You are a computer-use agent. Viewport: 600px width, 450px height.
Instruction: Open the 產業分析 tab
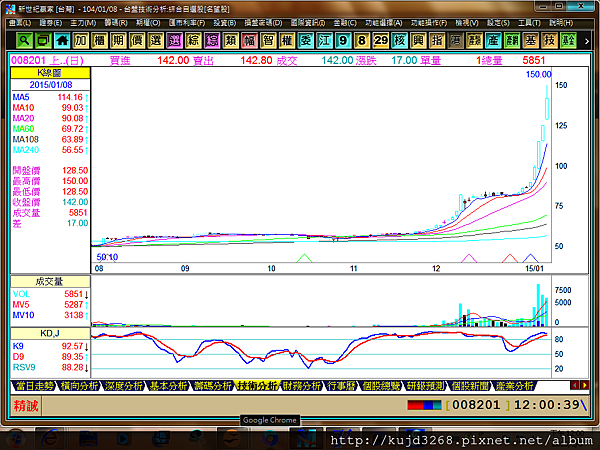[x=514, y=386]
